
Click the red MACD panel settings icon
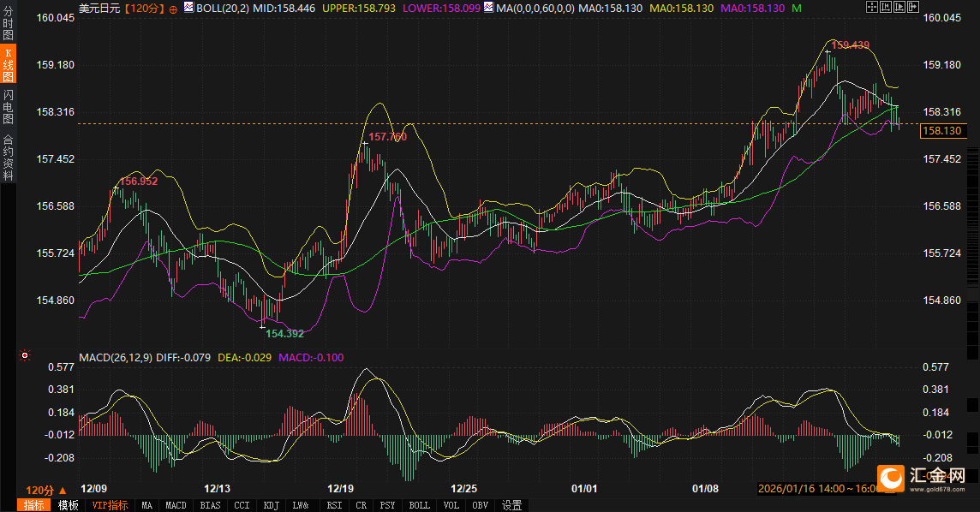(25, 355)
